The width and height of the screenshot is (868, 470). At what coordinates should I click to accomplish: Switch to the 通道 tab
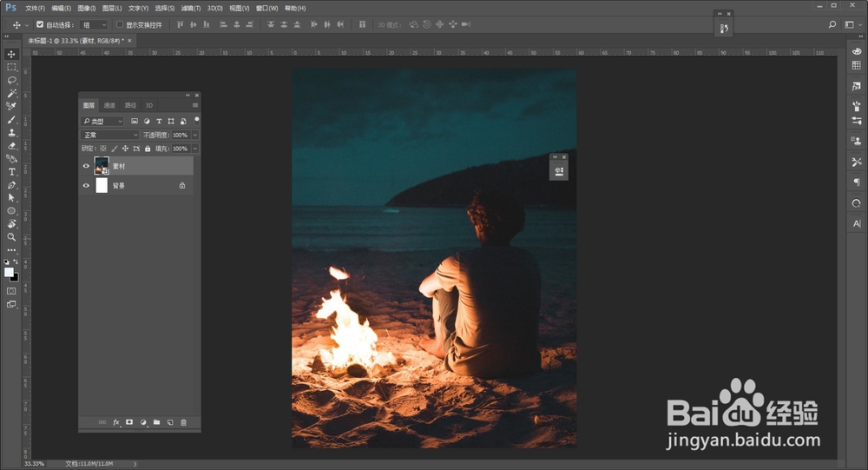coord(109,105)
